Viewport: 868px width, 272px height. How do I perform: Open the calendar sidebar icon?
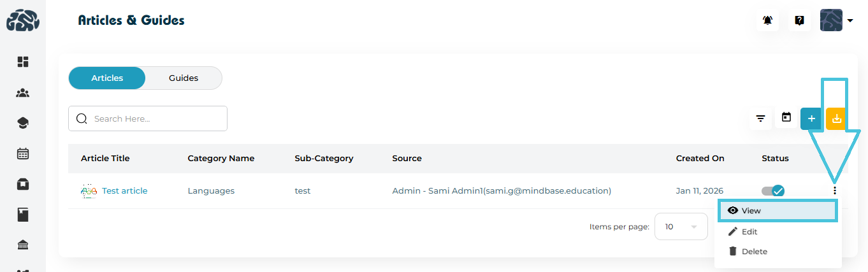(23, 154)
